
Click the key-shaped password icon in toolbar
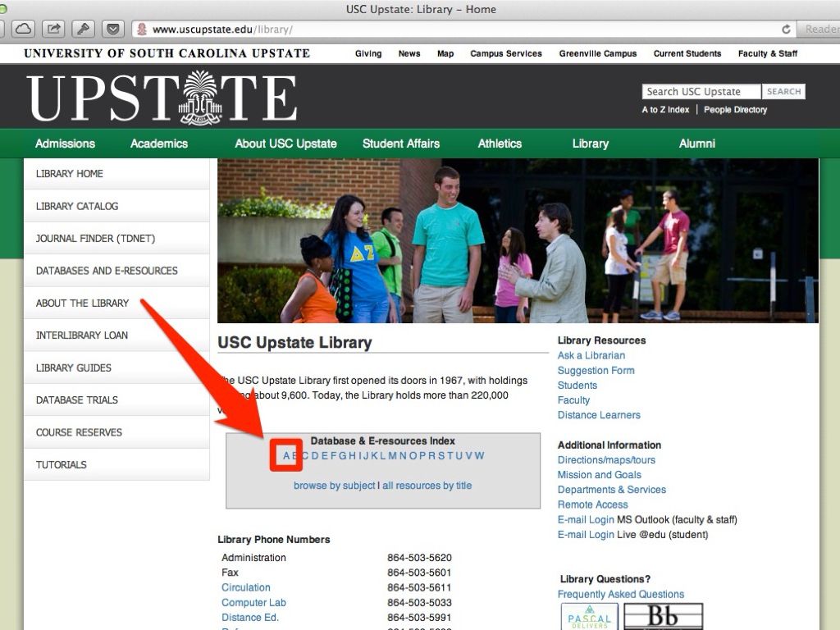click(83, 29)
